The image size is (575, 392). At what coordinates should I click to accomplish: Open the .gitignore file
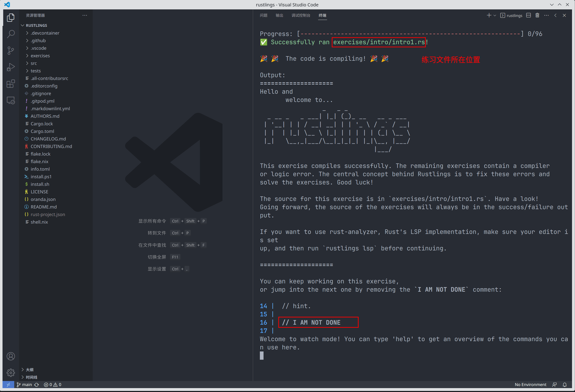[56, 93]
